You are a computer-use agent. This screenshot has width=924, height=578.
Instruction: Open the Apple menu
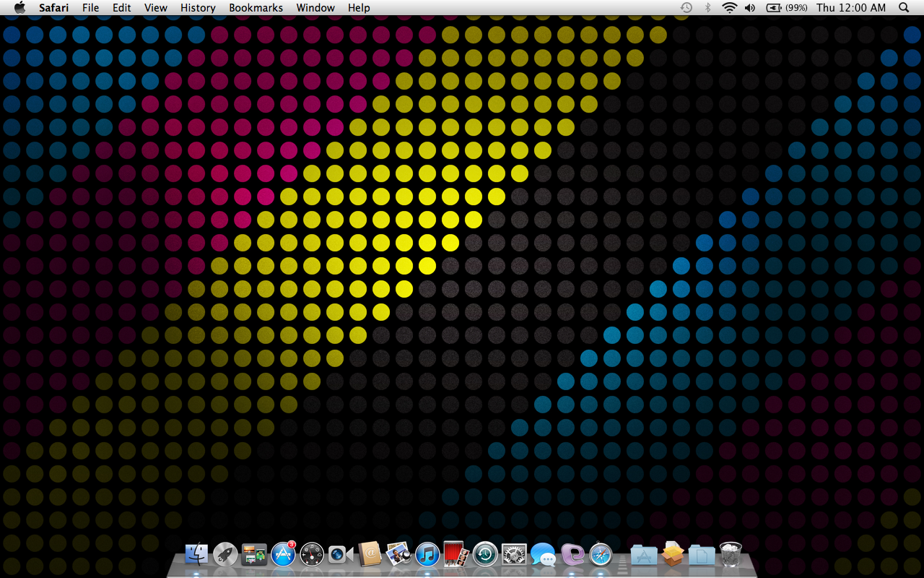[19, 7]
